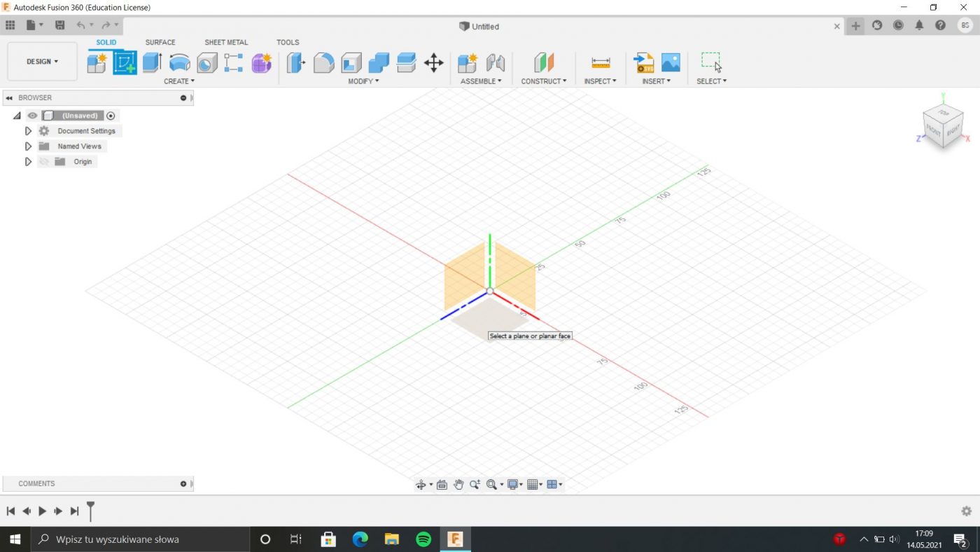Expand the Named Views folder
Viewport: 980px width, 552px height.
point(28,146)
